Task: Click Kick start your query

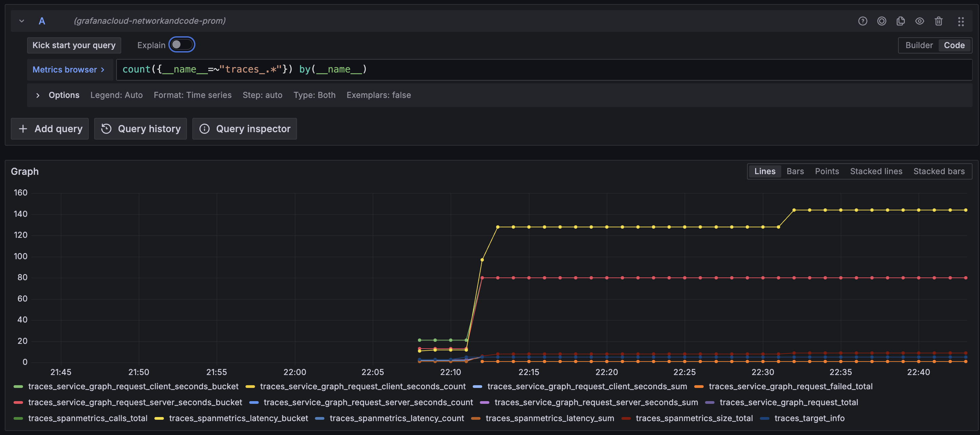Action: click(74, 45)
